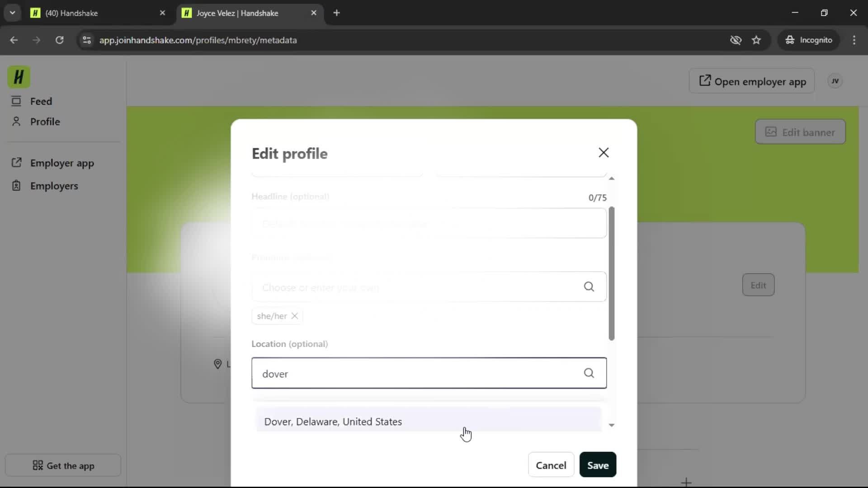Click the dialog scrollbar up arrow
Image resolution: width=868 pixels, height=488 pixels.
[x=611, y=179]
